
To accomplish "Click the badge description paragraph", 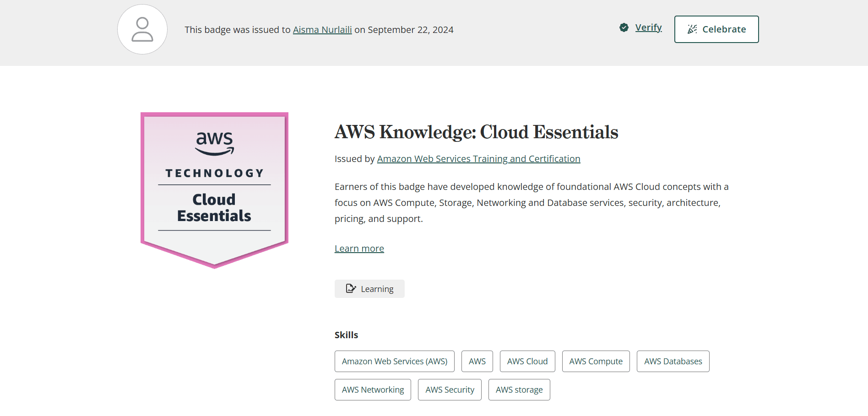I will pos(532,203).
